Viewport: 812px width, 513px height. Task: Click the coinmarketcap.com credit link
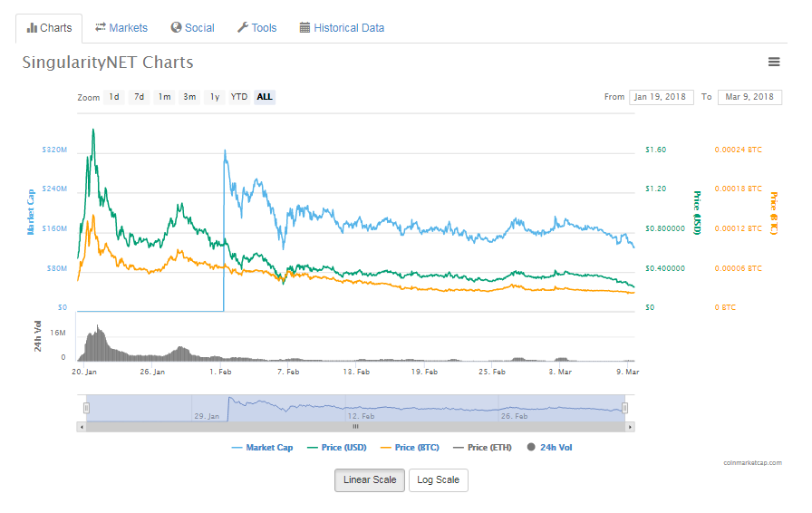752,463
